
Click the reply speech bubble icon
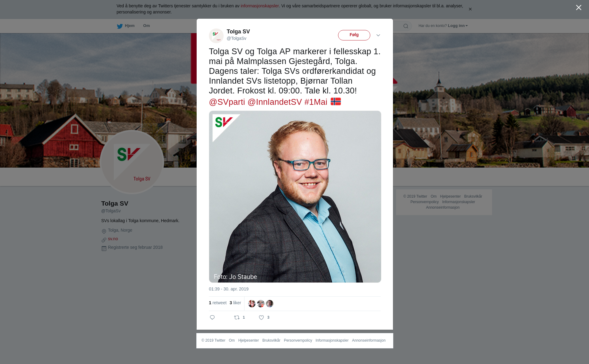pyautogui.click(x=212, y=317)
